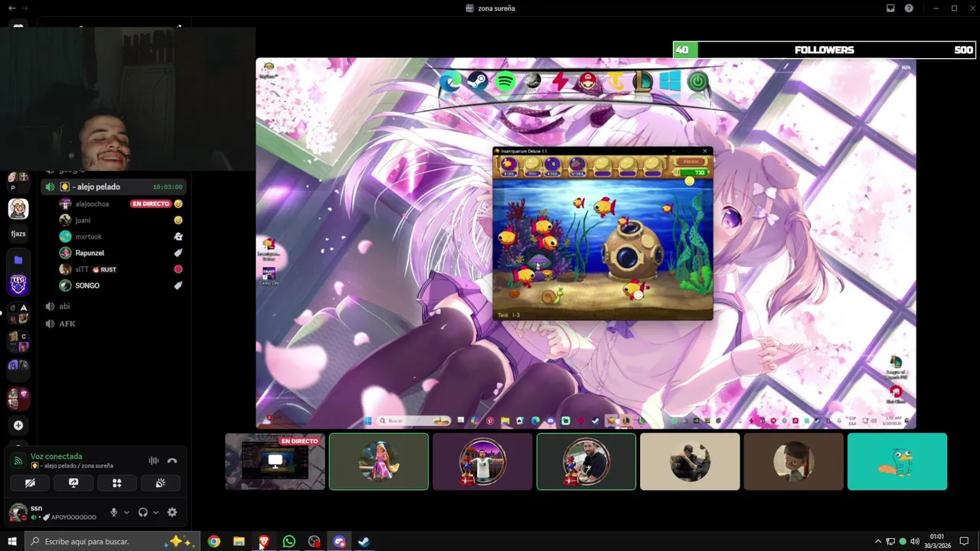
Task: Click red lightning icon in streamed dock
Action: coord(560,81)
